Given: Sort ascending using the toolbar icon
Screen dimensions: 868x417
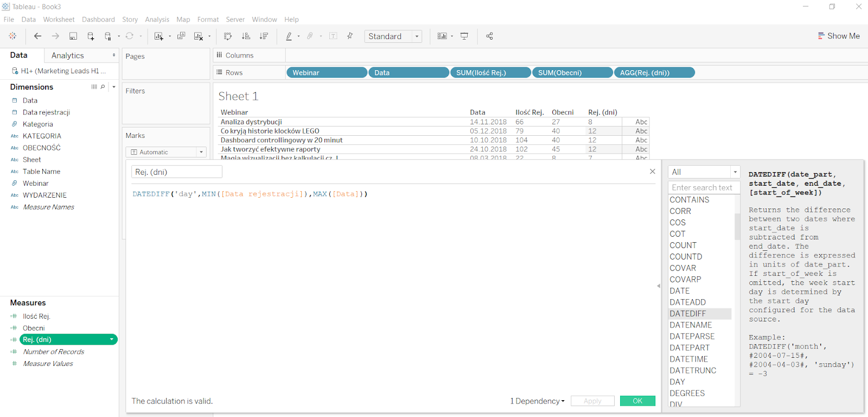Looking at the screenshot, I should point(246,36).
